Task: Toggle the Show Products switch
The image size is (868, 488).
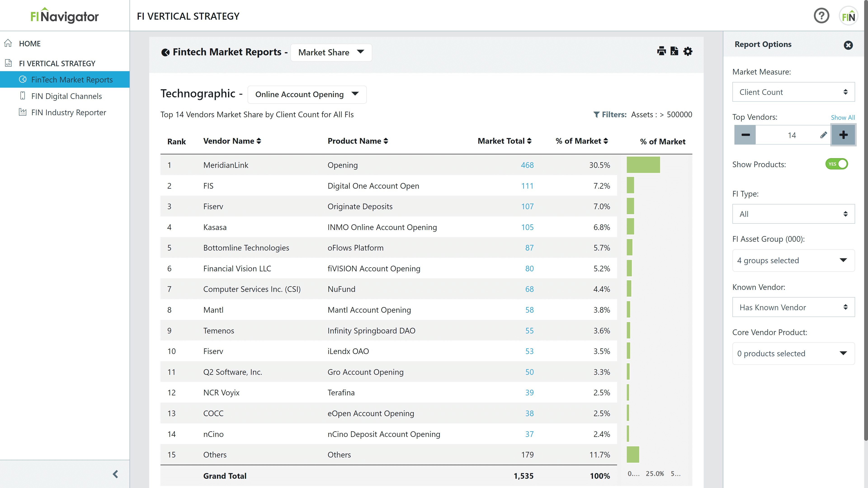Action: [836, 164]
